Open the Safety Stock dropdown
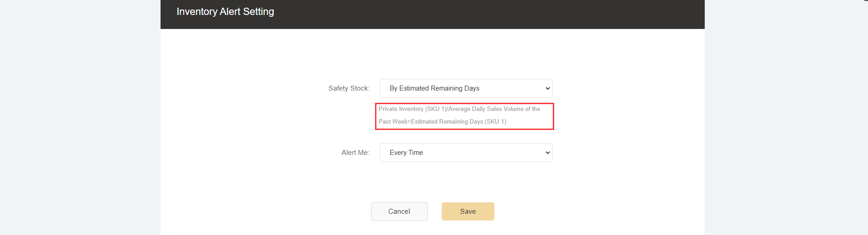868x235 pixels. [x=466, y=88]
